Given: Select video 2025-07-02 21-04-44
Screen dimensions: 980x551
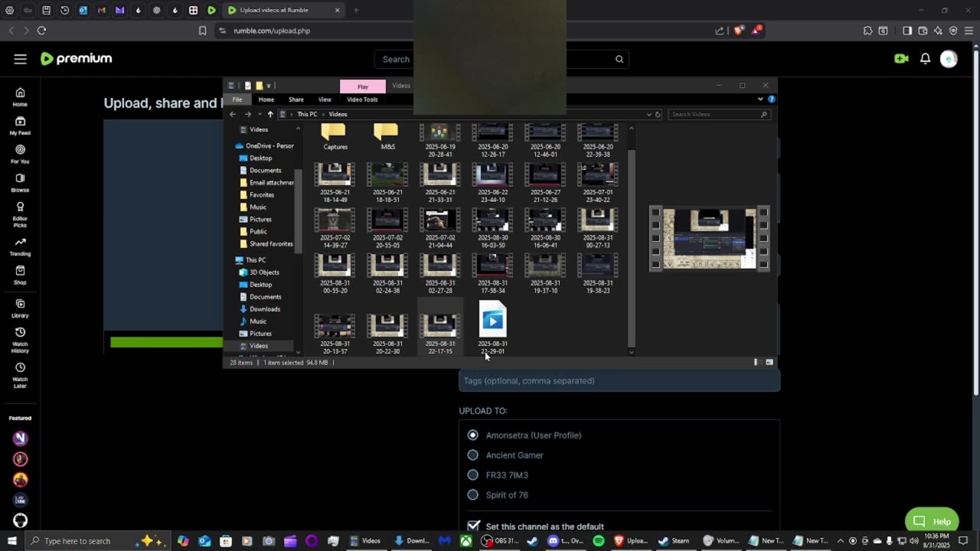Looking at the screenshot, I should [439, 229].
